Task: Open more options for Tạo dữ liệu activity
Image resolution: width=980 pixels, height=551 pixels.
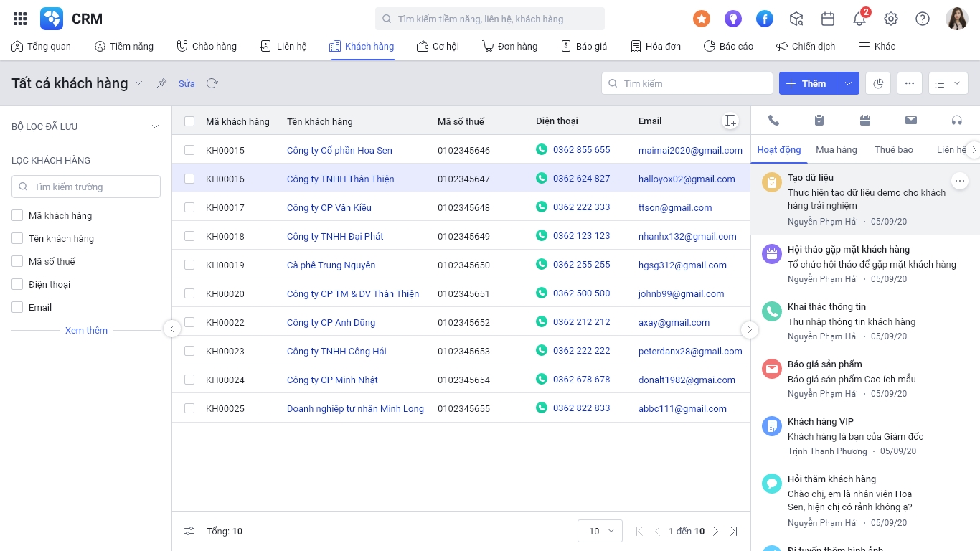Action: 960,180
